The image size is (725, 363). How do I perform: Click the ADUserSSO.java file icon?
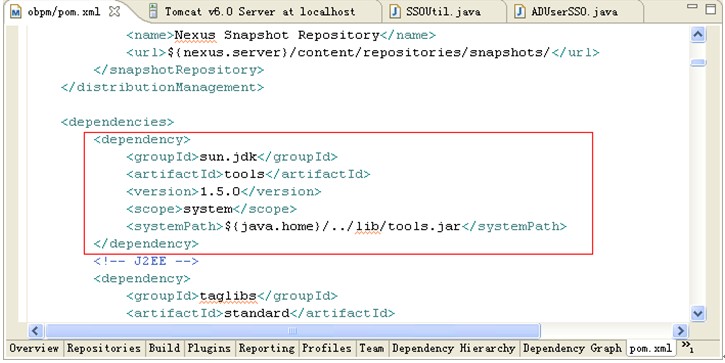click(520, 12)
